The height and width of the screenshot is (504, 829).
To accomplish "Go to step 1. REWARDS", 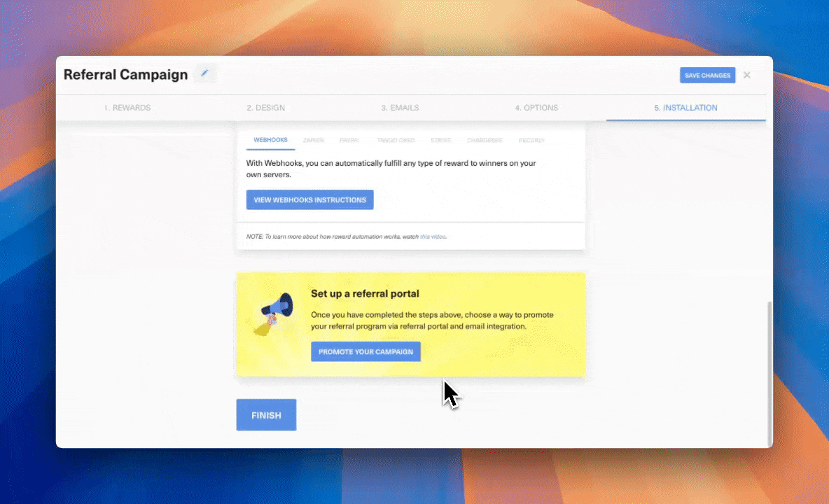I will tap(127, 107).
